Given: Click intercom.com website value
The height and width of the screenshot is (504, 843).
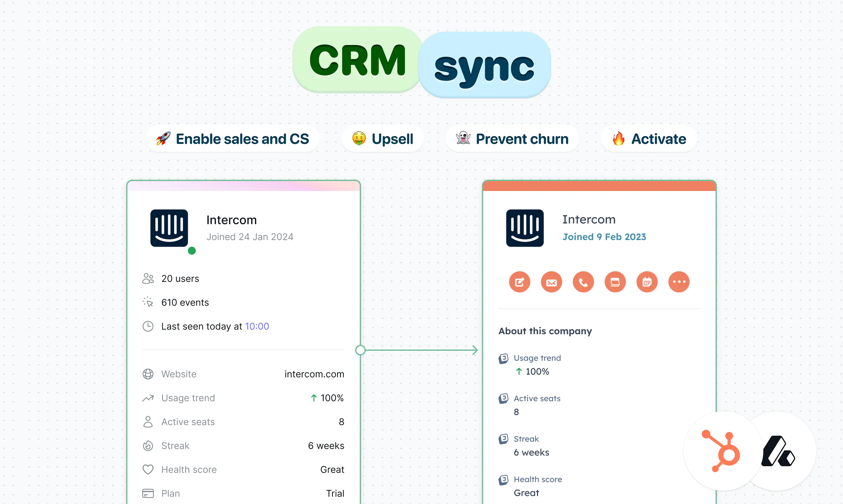Looking at the screenshot, I should point(314,374).
